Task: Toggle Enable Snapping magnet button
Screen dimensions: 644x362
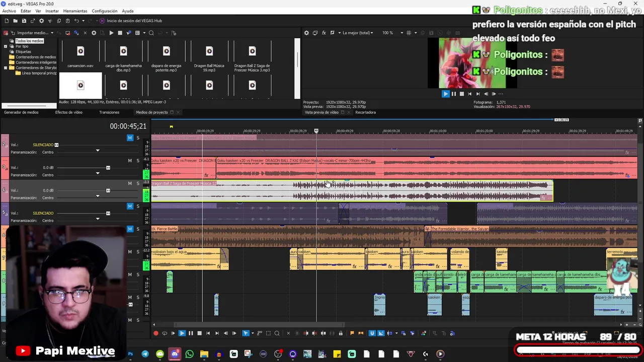Action: (x=372, y=333)
